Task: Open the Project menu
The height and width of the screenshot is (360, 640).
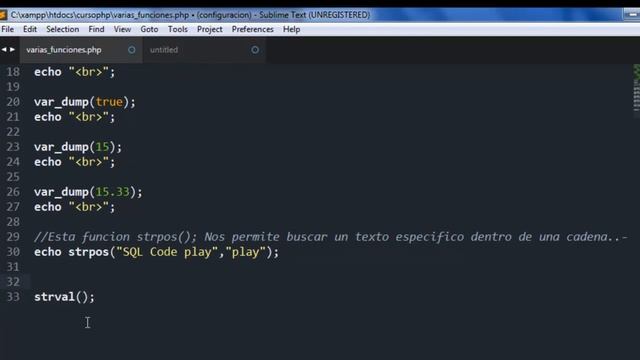Action: [210, 29]
